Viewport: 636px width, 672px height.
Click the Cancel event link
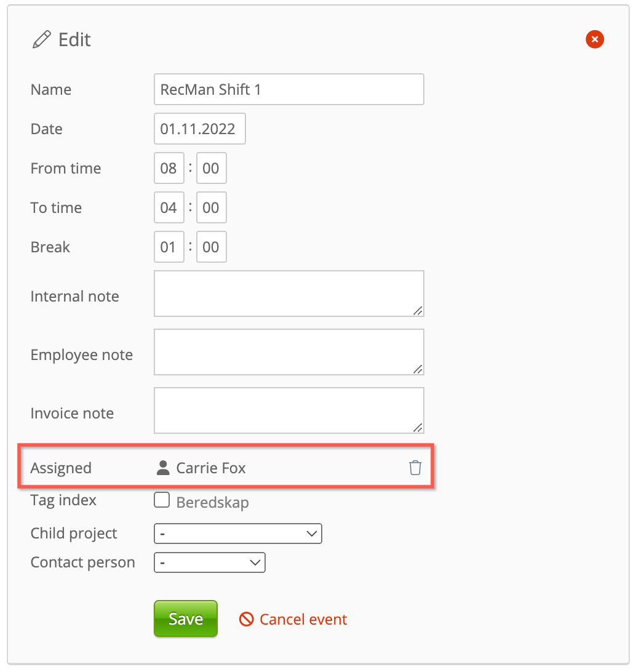tap(303, 619)
